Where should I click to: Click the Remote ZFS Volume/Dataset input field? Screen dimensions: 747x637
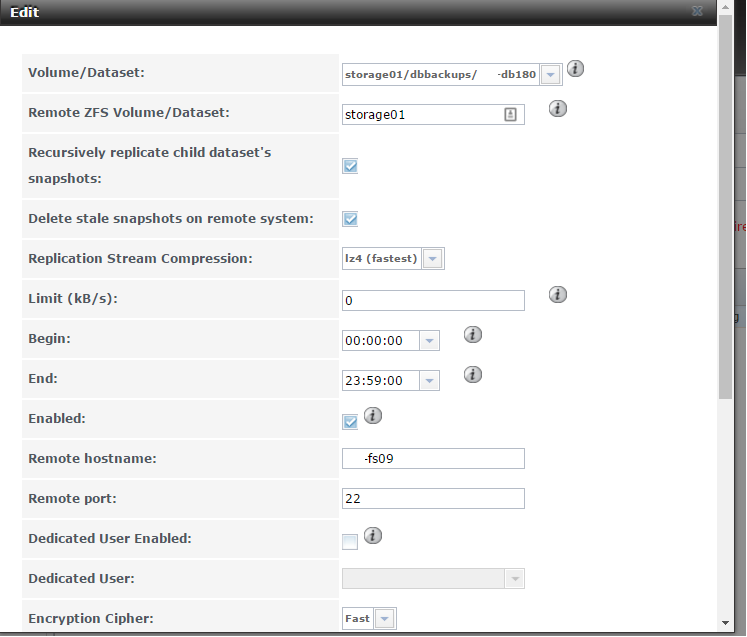coord(433,115)
